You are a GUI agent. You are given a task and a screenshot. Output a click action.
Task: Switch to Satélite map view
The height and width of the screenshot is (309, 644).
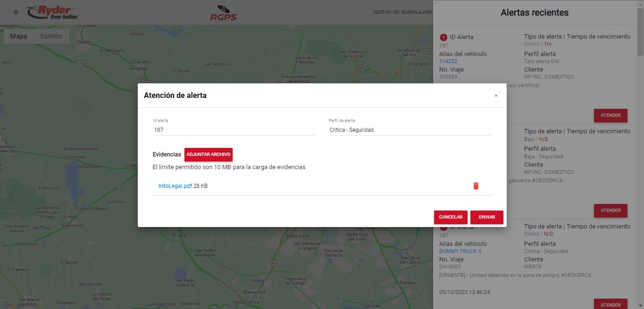coord(51,36)
